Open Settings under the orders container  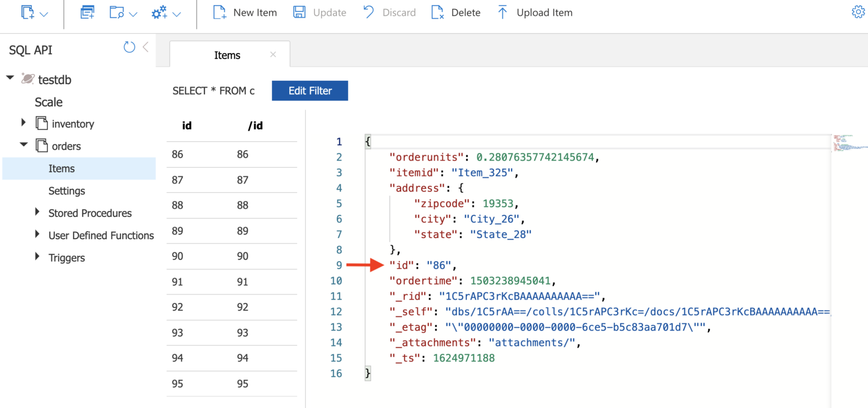[x=66, y=190]
